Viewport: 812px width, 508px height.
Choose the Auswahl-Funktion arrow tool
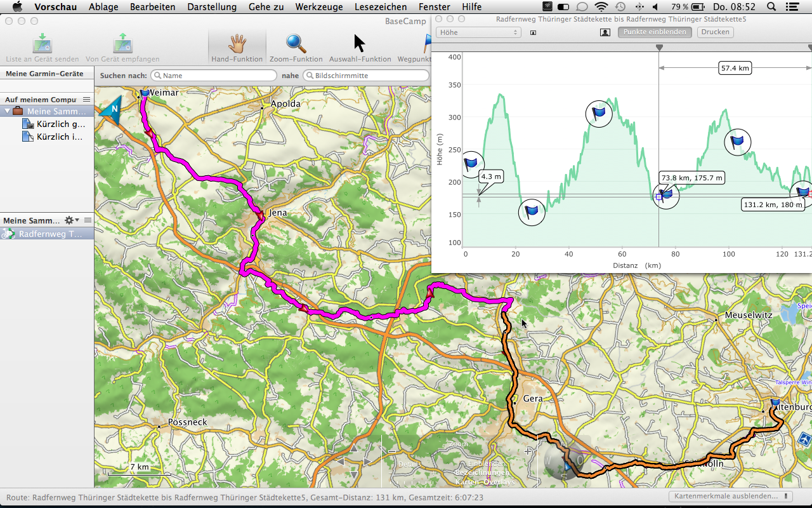[360, 44]
